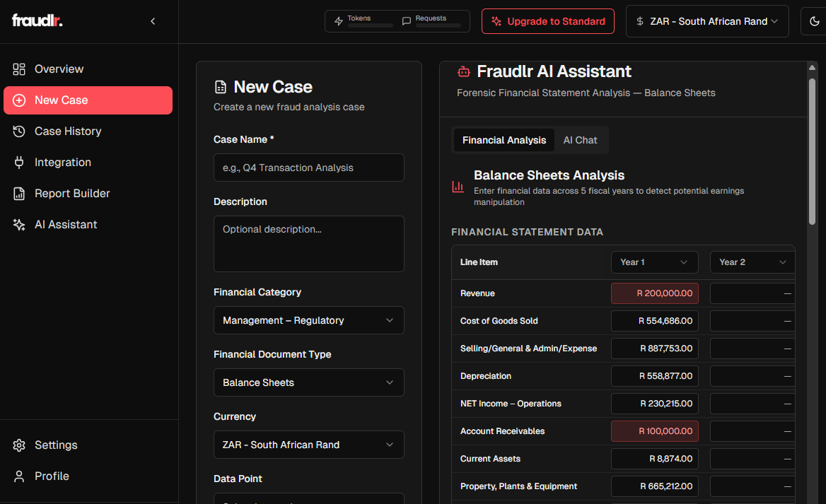Click the Settings gear icon
826x504 pixels.
(19, 445)
